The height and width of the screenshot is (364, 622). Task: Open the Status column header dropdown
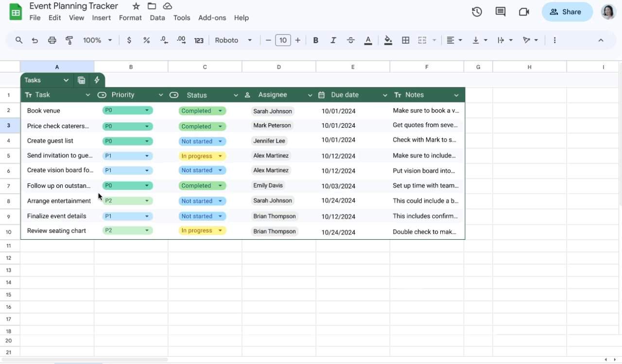(236, 95)
